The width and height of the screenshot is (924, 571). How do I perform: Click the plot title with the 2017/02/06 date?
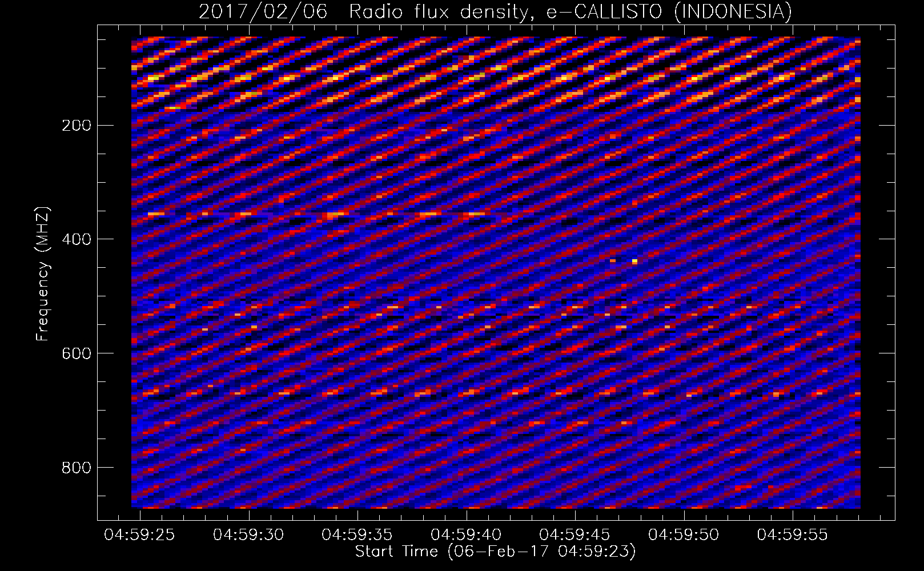tap(495, 11)
